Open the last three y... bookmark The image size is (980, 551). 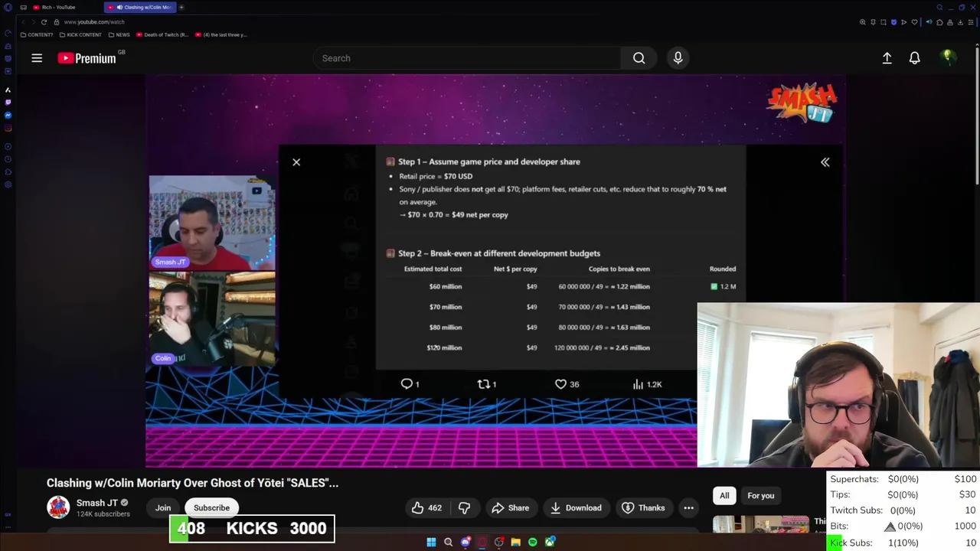click(x=221, y=34)
